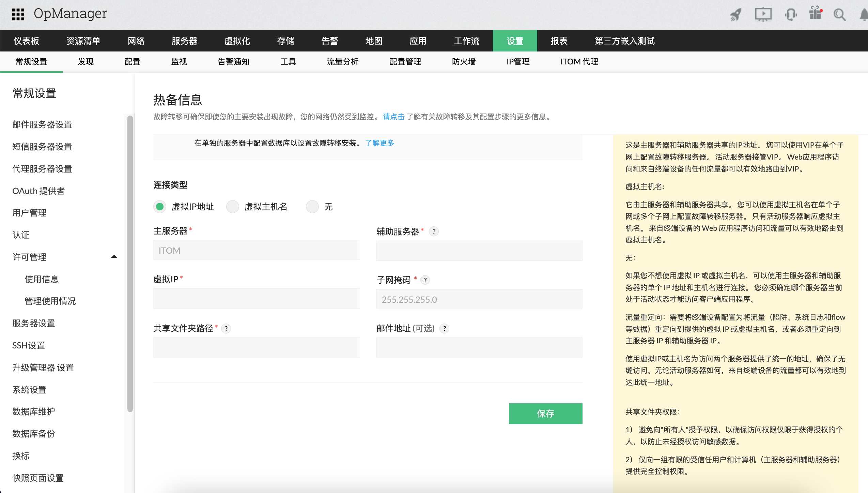868x493 pixels.
Task: Click the rocket getting-started icon
Action: point(735,14)
